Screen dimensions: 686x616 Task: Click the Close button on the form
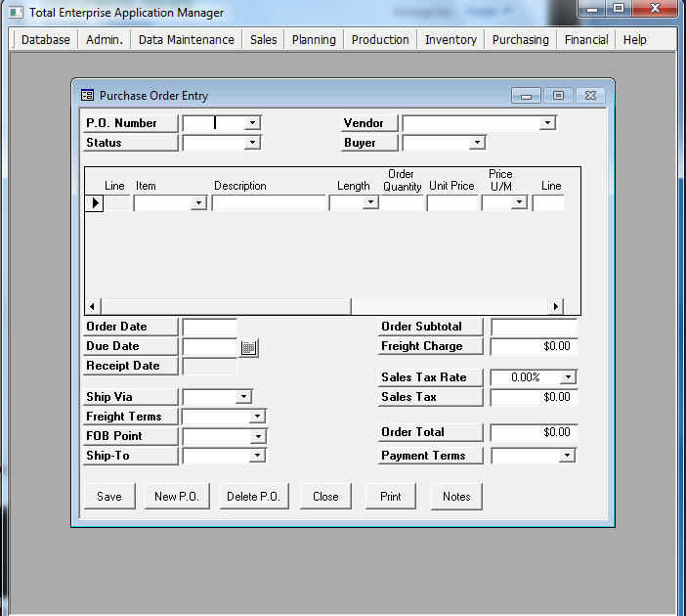coord(325,497)
